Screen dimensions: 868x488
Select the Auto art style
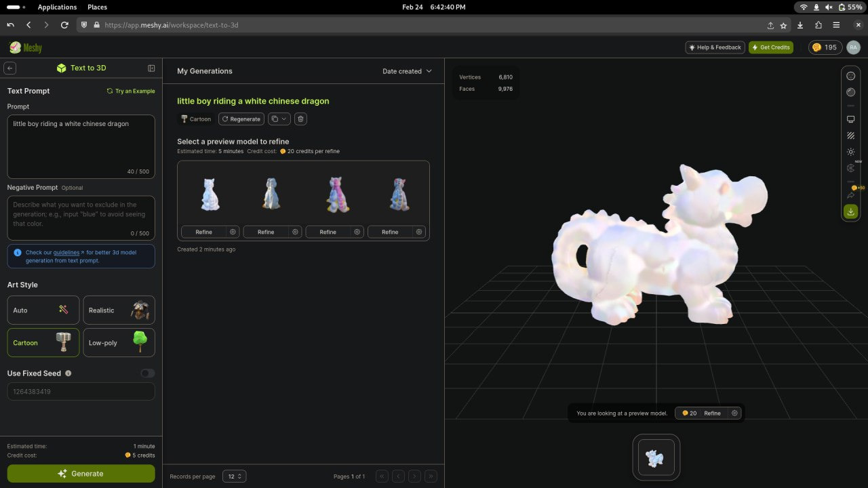click(43, 310)
